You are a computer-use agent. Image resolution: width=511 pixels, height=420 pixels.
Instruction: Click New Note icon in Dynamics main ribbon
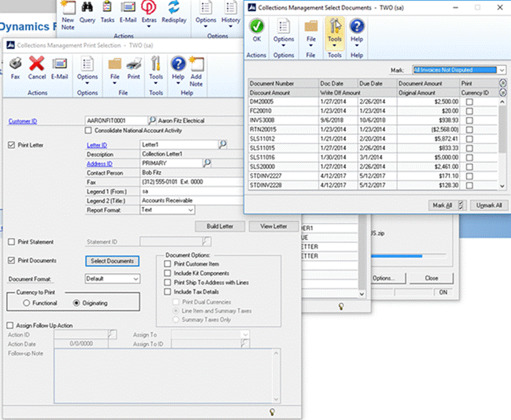click(68, 8)
